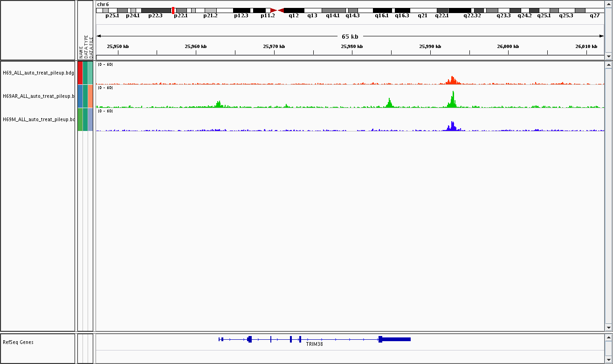Image resolution: width=613 pixels, height=364 pixels.
Task: Click the orange DATA FILE swatch for H69AR
Action: pos(90,96)
